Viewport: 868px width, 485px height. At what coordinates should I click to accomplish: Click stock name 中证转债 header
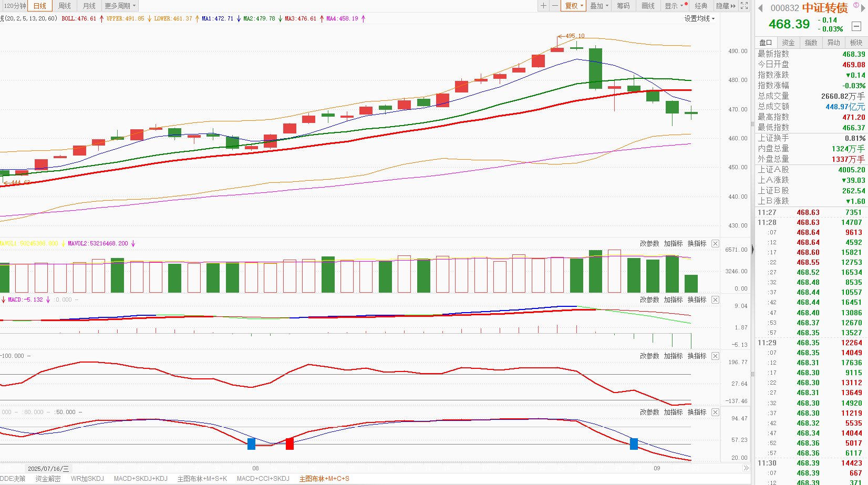pyautogui.click(x=825, y=8)
